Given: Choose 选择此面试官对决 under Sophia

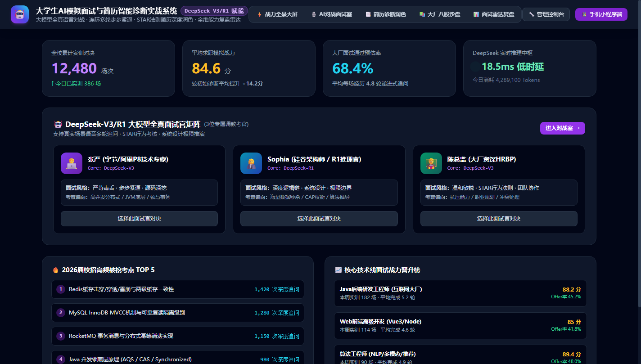Looking at the screenshot, I should 319,219.
